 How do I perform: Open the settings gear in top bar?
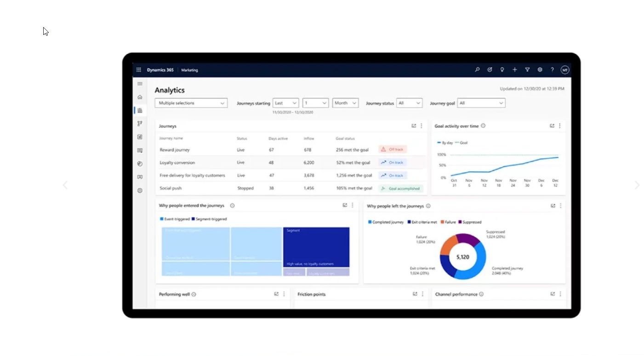click(x=540, y=70)
